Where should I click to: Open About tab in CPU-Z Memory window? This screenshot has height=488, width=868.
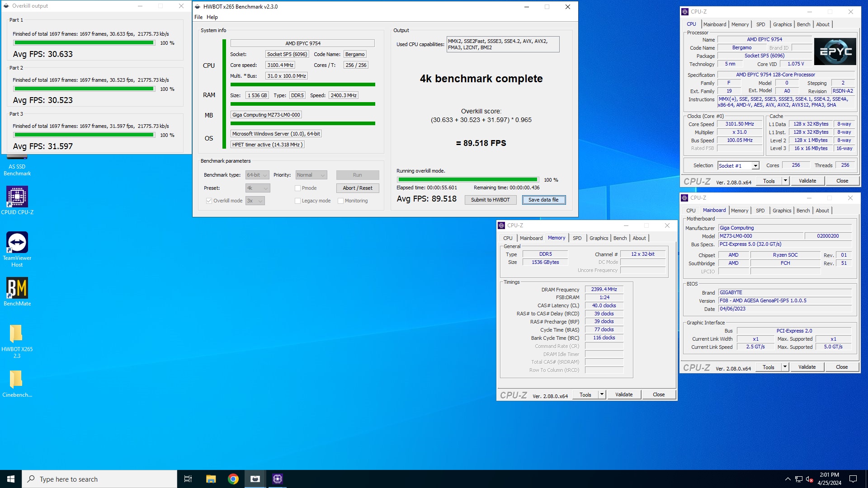click(639, 238)
